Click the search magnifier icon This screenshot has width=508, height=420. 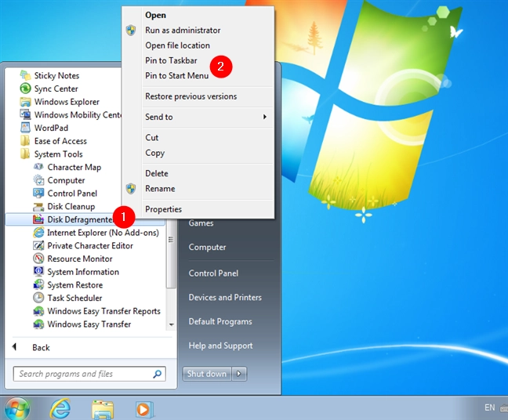click(x=157, y=374)
